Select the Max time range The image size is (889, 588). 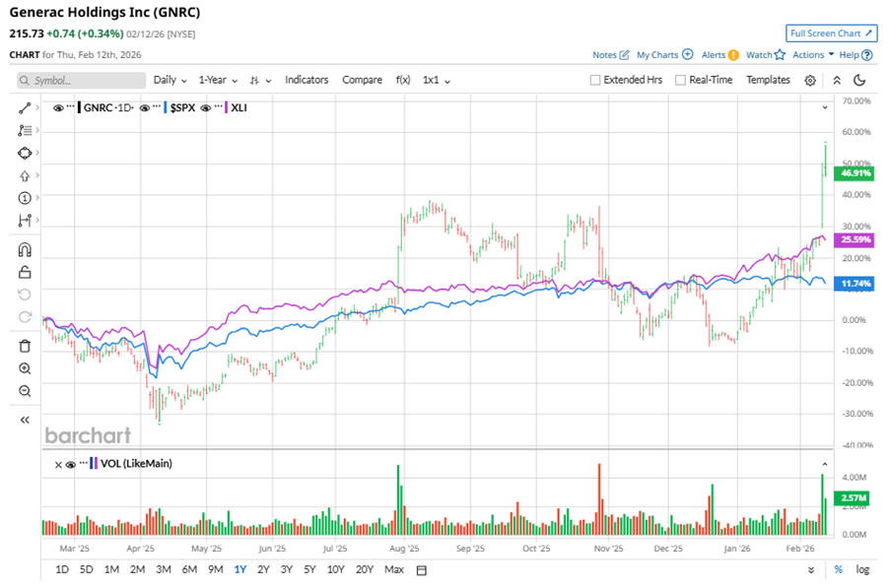tap(394, 569)
